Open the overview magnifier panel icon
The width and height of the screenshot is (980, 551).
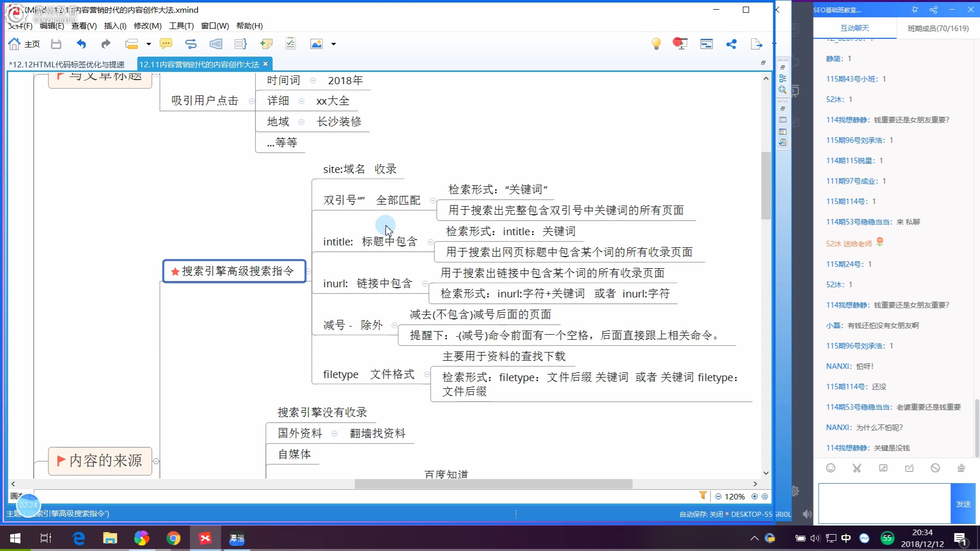[x=782, y=90]
